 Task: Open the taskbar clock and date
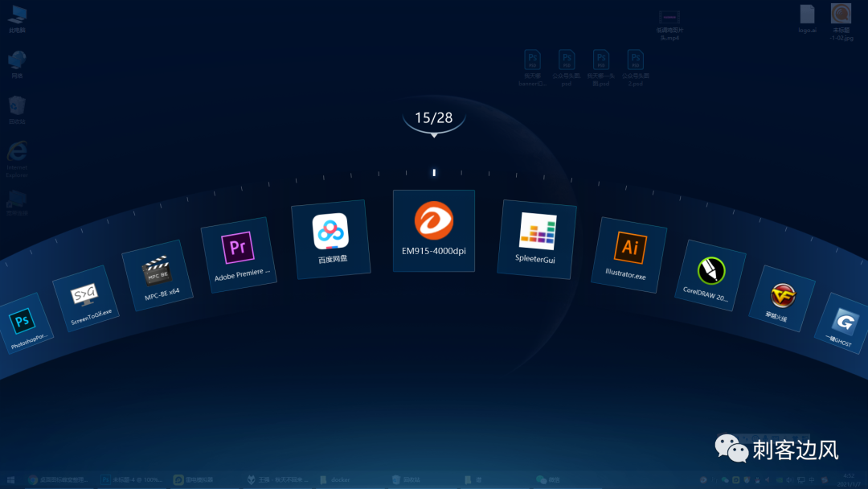849,479
